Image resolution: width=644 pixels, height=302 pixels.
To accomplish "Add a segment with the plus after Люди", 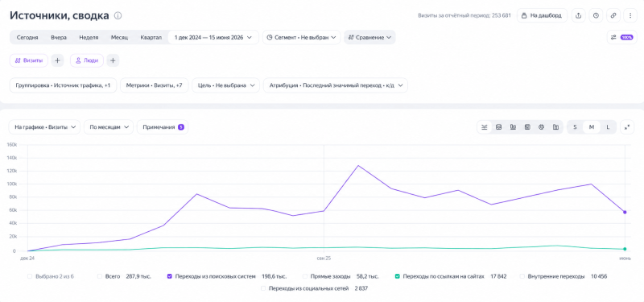I will point(113,60).
